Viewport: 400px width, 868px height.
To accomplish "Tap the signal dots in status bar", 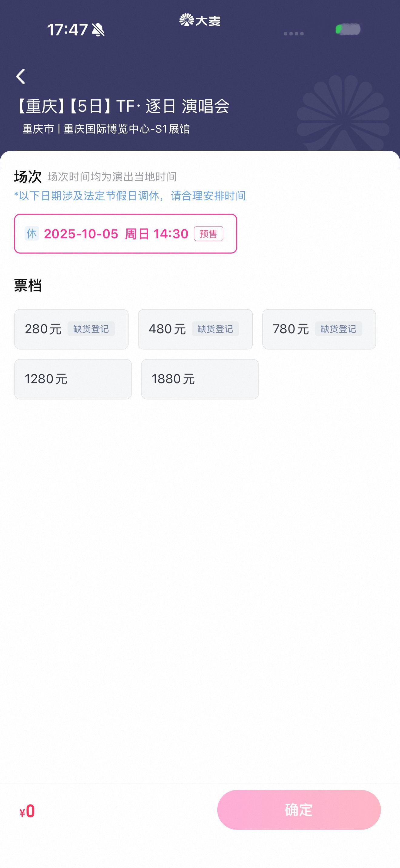I will [294, 33].
